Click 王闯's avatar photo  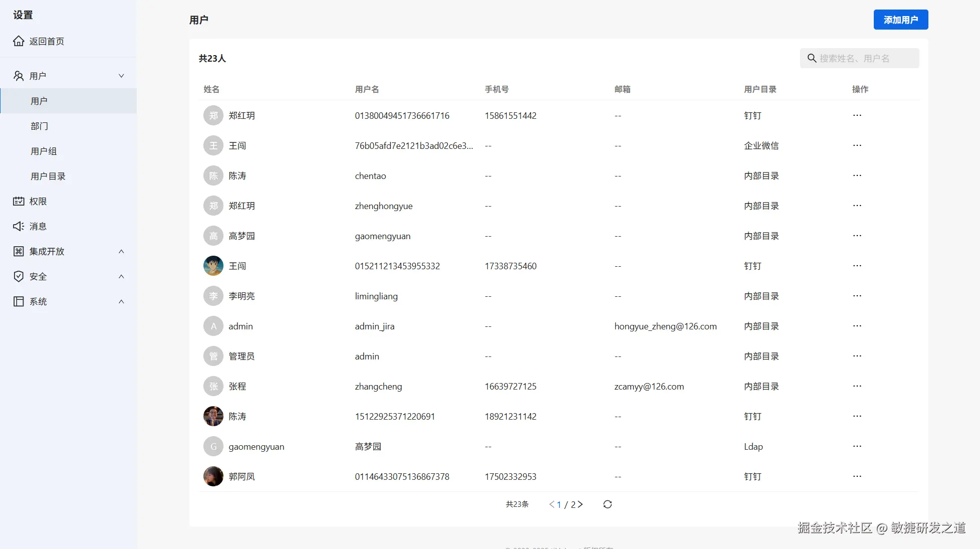pos(213,266)
